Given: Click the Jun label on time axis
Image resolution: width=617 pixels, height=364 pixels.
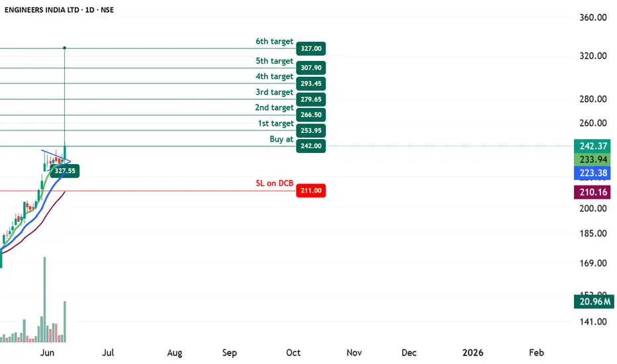Looking at the screenshot, I should [x=47, y=353].
